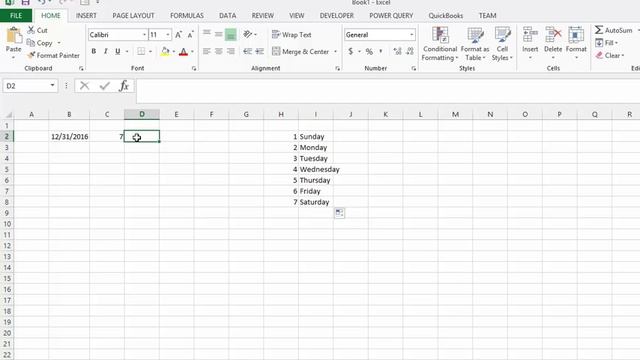640x360 pixels.
Task: Switch to FORMULAS tab
Action: click(x=187, y=16)
